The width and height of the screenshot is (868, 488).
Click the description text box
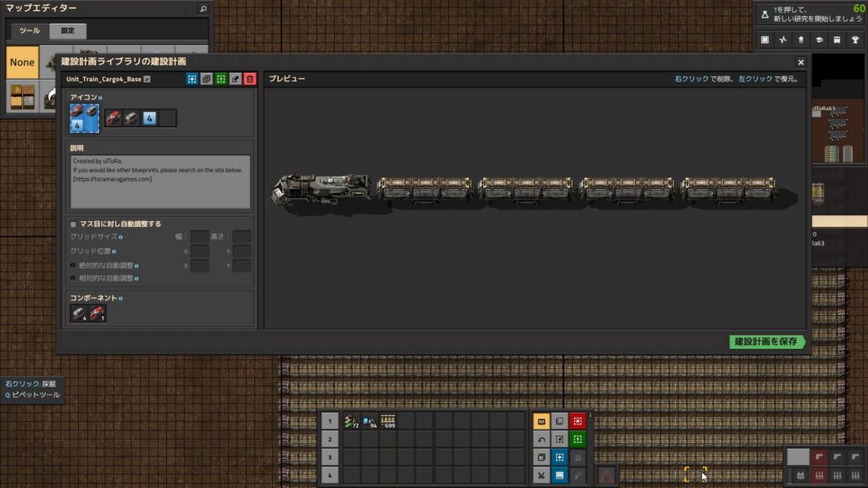tap(160, 181)
